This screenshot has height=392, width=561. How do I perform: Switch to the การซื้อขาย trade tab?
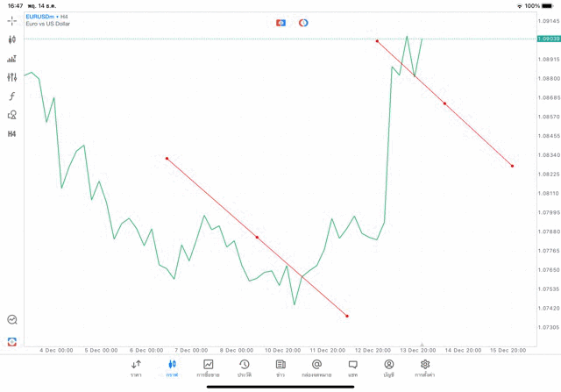208,367
